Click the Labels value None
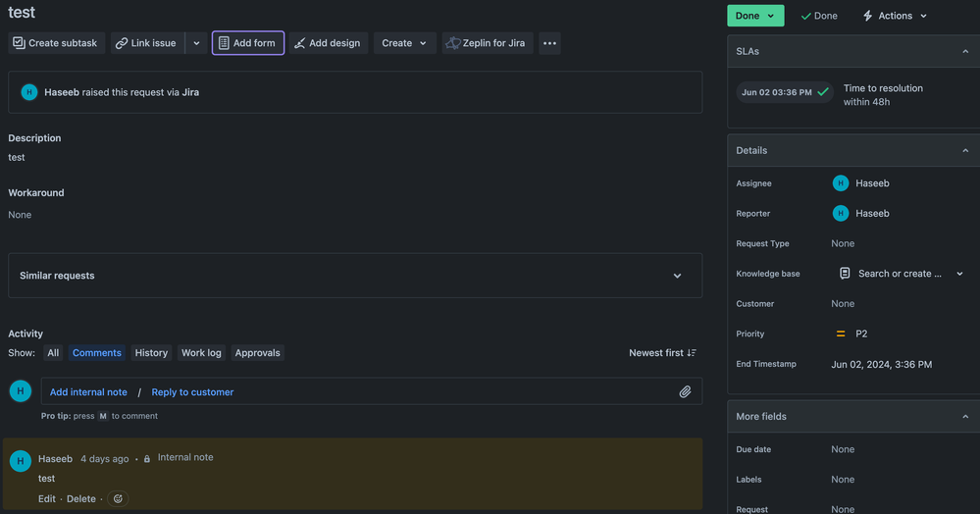980x514 pixels. tap(843, 479)
